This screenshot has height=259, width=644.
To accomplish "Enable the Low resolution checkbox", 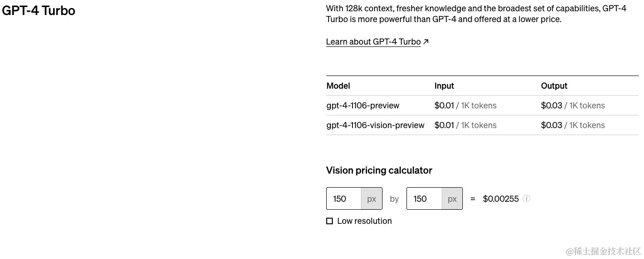I will (330, 221).
